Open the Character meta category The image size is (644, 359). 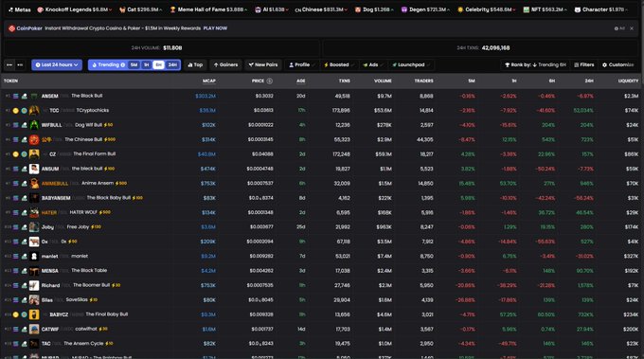click(600, 9)
